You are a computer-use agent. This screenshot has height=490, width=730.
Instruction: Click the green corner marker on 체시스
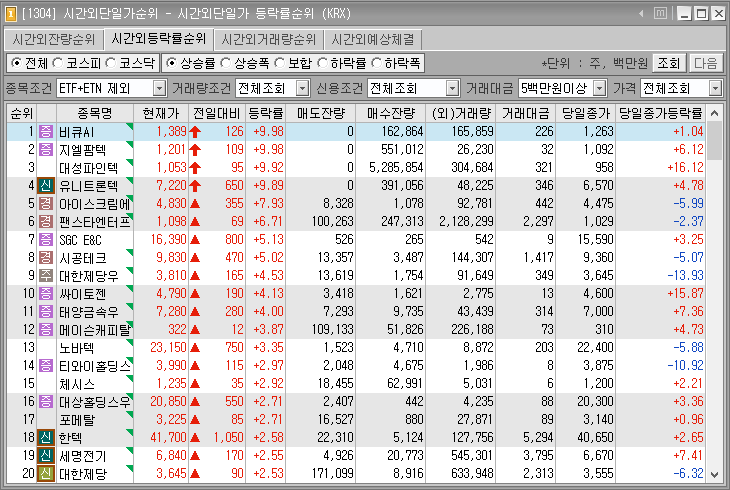pyautogui.click(x=129, y=378)
